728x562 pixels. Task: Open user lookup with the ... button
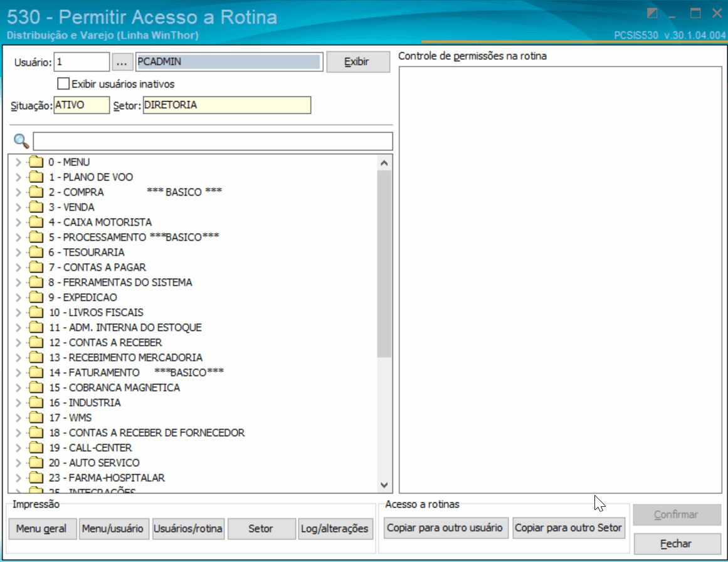click(x=122, y=62)
